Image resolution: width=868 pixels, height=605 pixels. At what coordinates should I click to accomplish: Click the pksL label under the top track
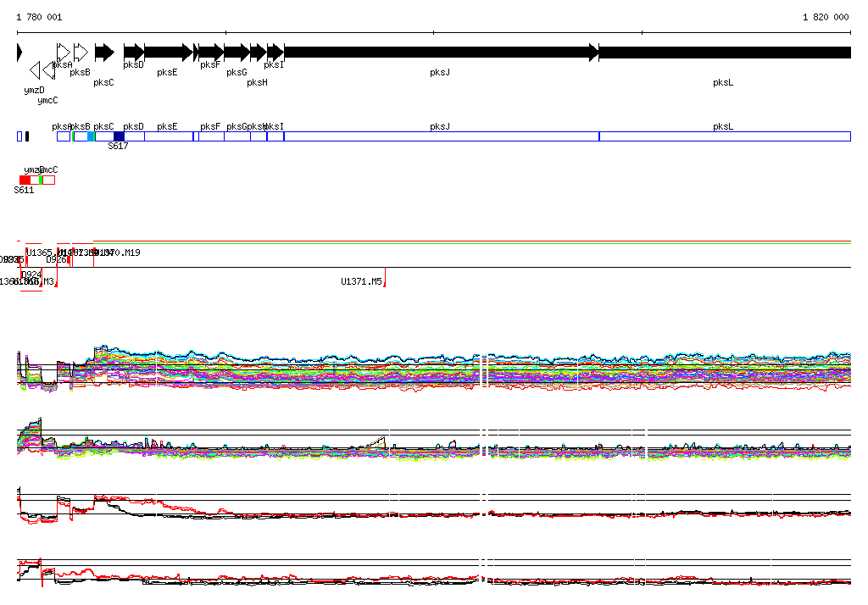click(723, 82)
